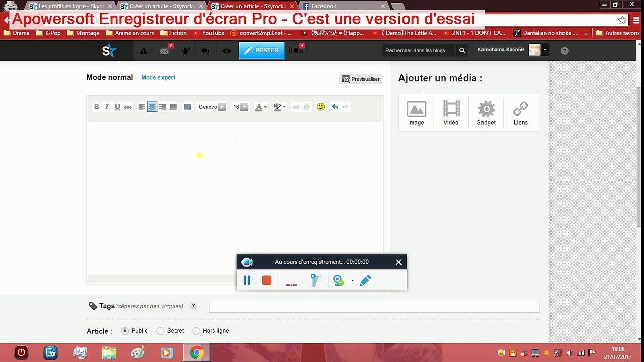The height and width of the screenshot is (362, 644).
Task: Open the chat bubbles icon
Action: point(205,51)
